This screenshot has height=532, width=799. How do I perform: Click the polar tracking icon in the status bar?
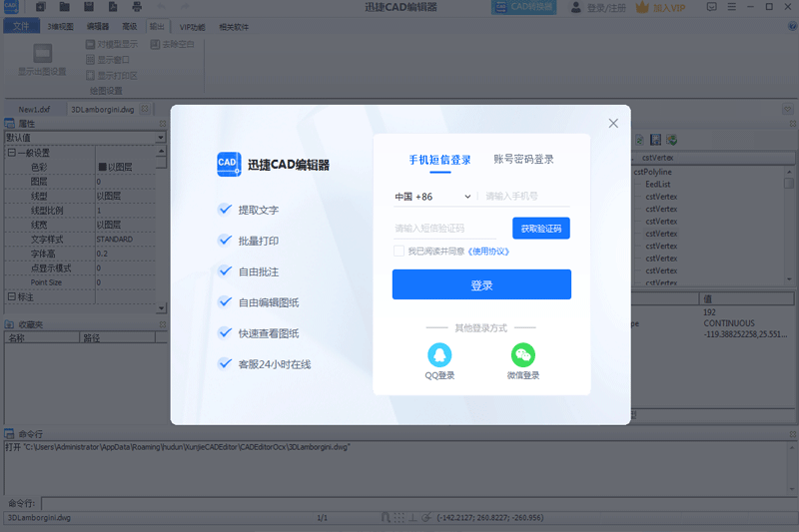pyautogui.click(x=426, y=518)
